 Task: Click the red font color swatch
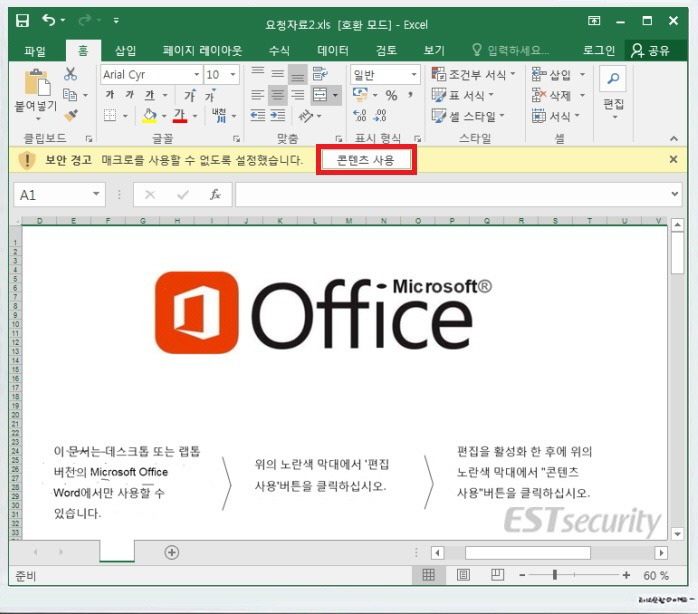click(179, 116)
